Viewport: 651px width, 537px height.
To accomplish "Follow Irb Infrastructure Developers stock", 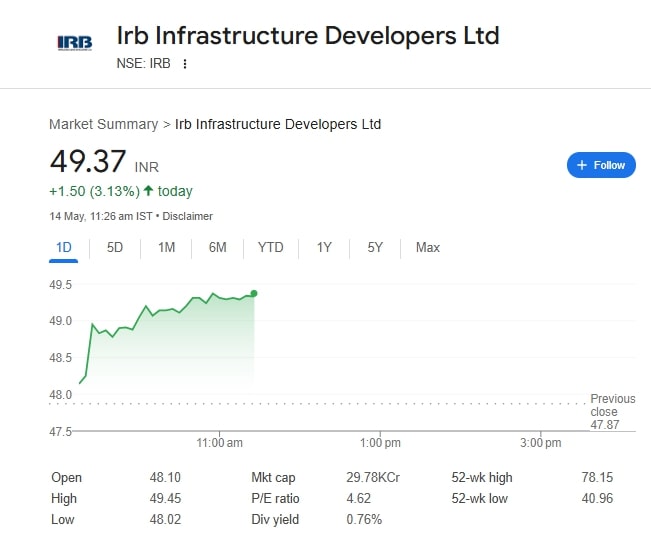I will click(601, 165).
